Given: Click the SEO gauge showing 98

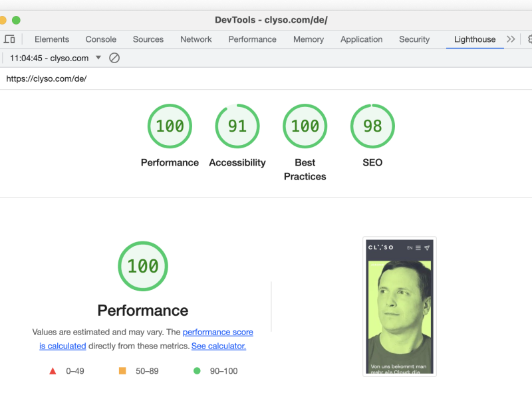Looking at the screenshot, I should 372,126.
